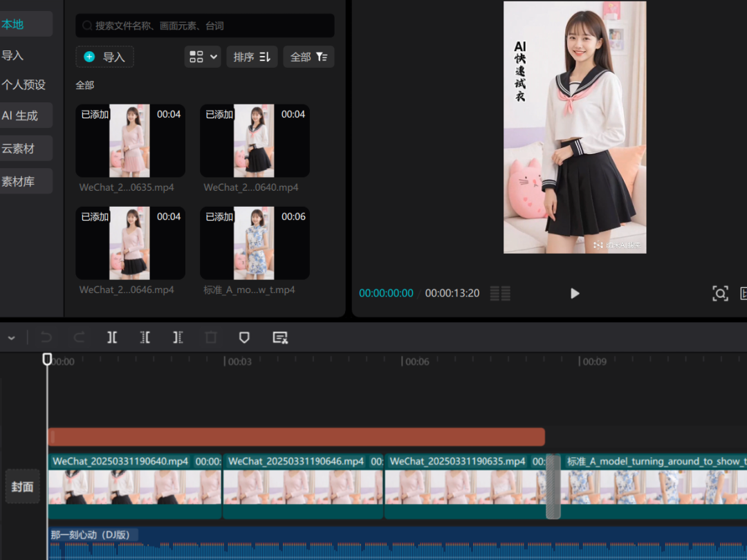Open the 排序 sort dropdown
747x560 pixels.
pos(252,57)
